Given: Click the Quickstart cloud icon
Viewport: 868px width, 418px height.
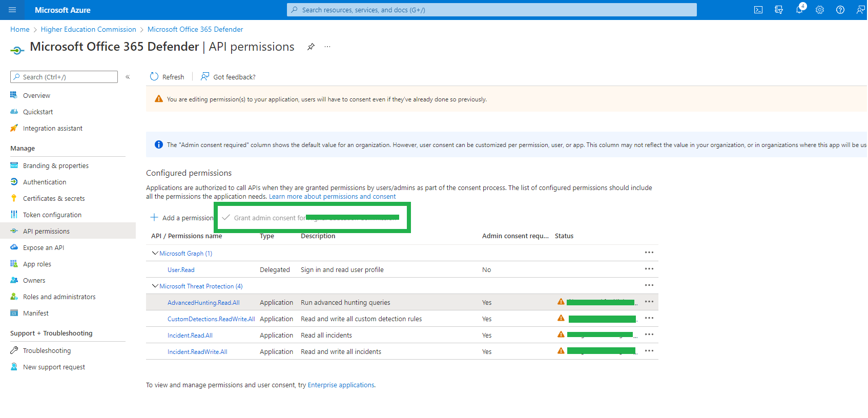Looking at the screenshot, I should click(x=14, y=112).
